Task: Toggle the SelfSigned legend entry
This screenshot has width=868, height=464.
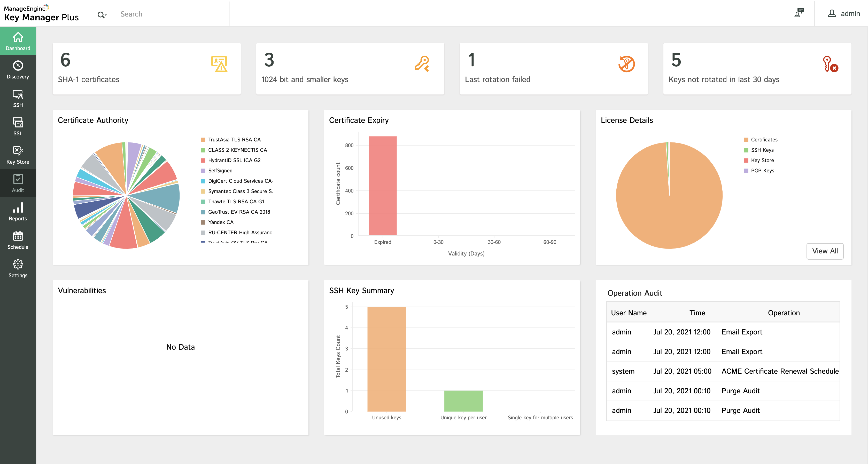Action: 220,170
